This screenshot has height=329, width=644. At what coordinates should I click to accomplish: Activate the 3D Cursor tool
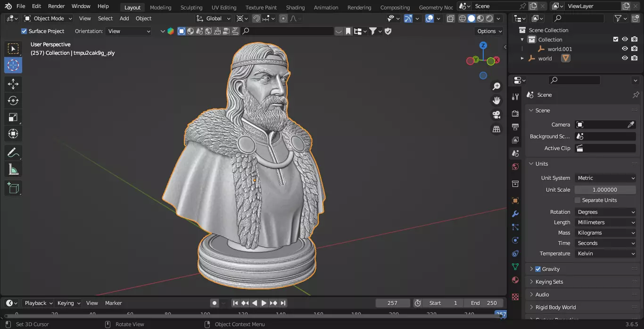tap(13, 65)
